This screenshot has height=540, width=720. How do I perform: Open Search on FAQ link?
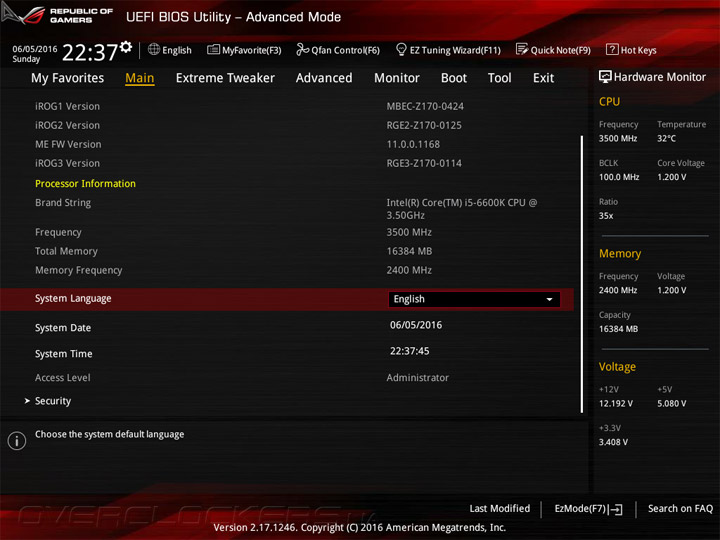click(x=680, y=509)
